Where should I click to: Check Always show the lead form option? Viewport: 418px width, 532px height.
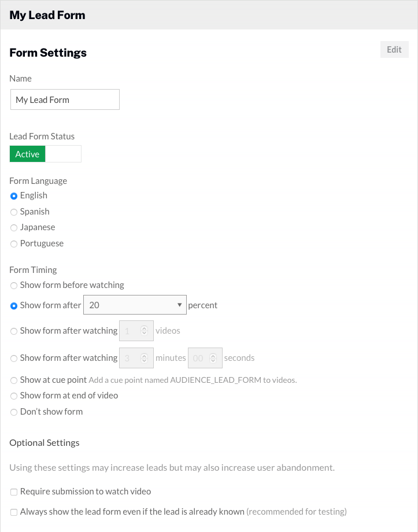tap(13, 512)
